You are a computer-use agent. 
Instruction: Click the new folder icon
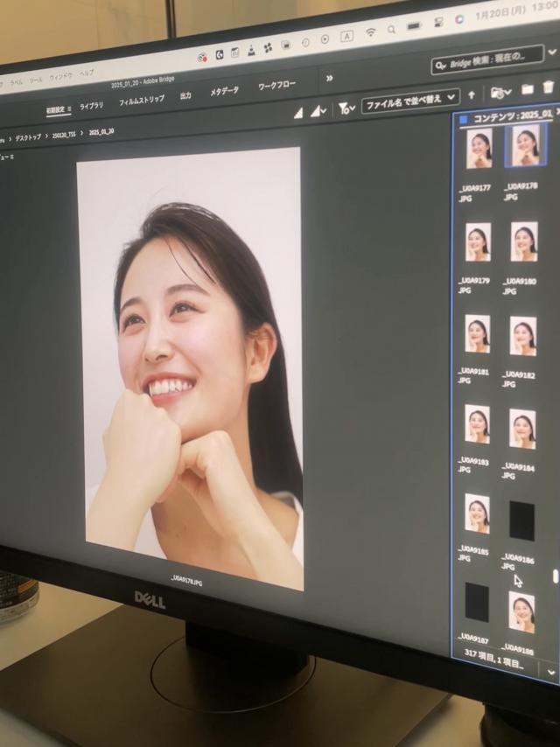528,89
